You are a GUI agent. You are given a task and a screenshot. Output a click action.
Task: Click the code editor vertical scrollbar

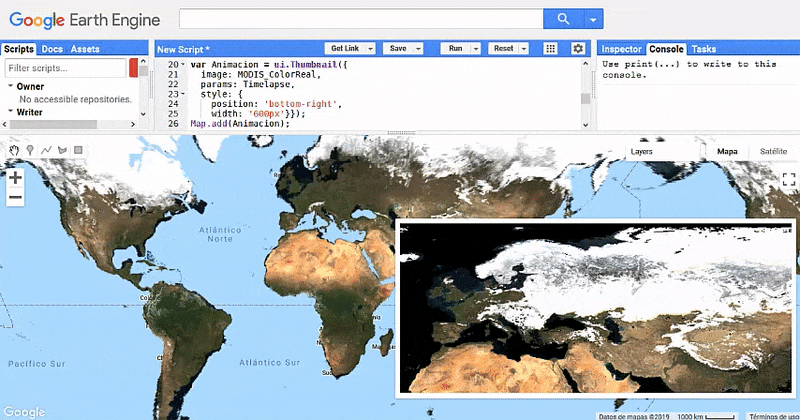pyautogui.click(x=586, y=98)
